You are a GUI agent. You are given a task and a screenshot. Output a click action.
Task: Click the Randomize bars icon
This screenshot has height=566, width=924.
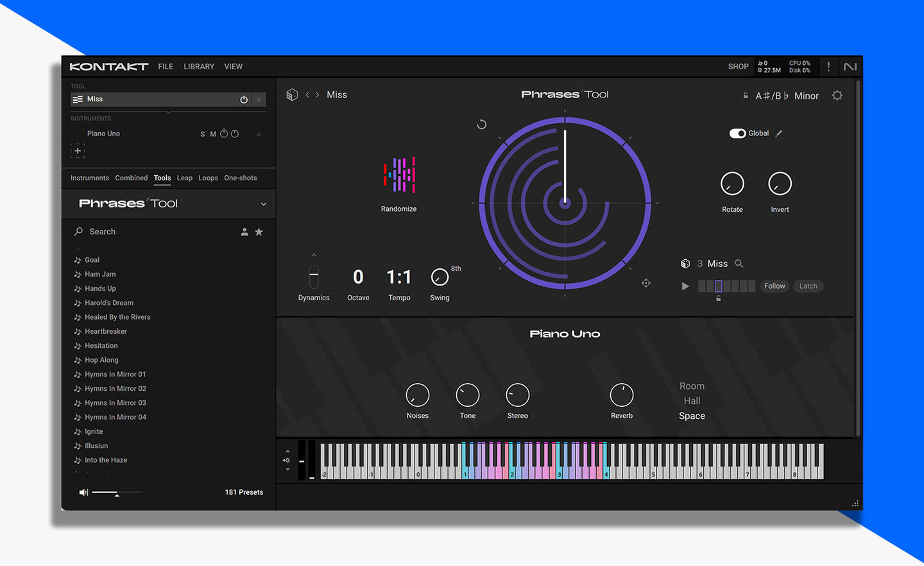click(x=399, y=175)
